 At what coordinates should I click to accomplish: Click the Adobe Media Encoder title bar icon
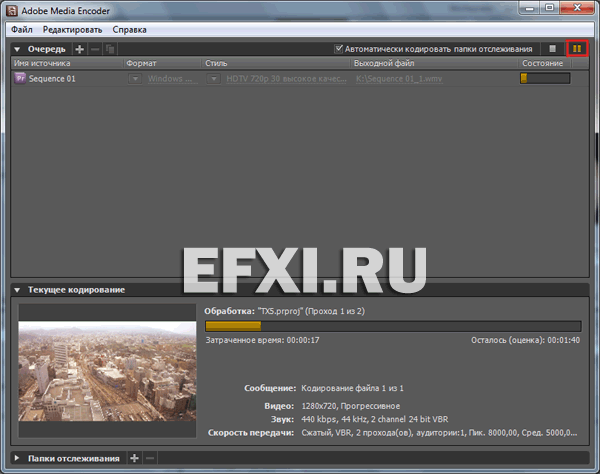tap(13, 9)
